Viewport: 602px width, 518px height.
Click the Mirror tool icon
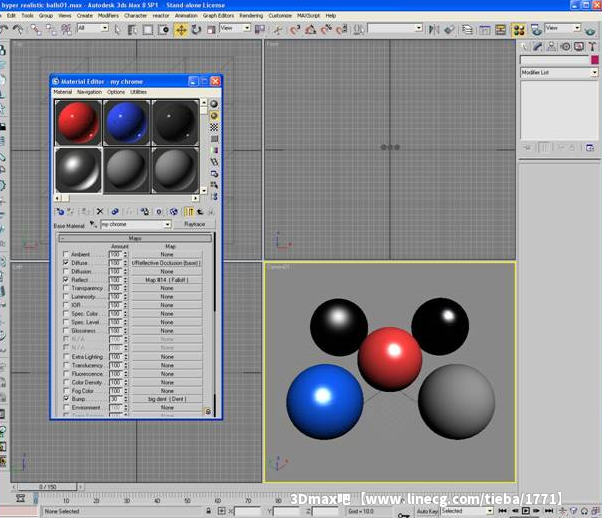[x=434, y=30]
